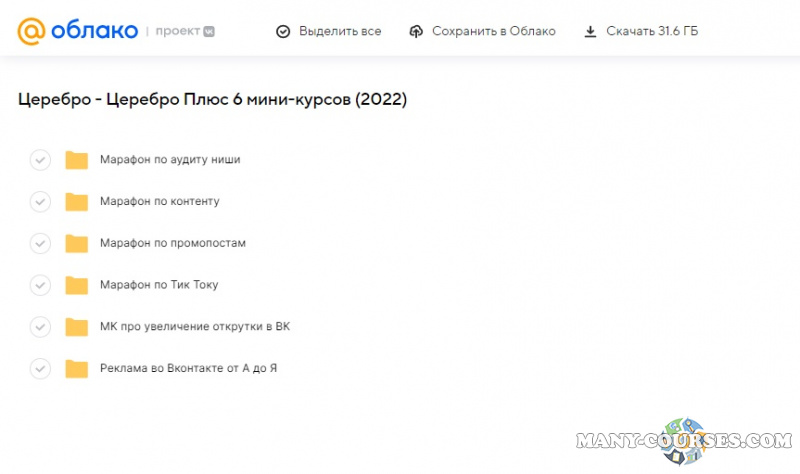The image size is (800, 474).
Task: Click the download arrow icon
Action: point(591,32)
